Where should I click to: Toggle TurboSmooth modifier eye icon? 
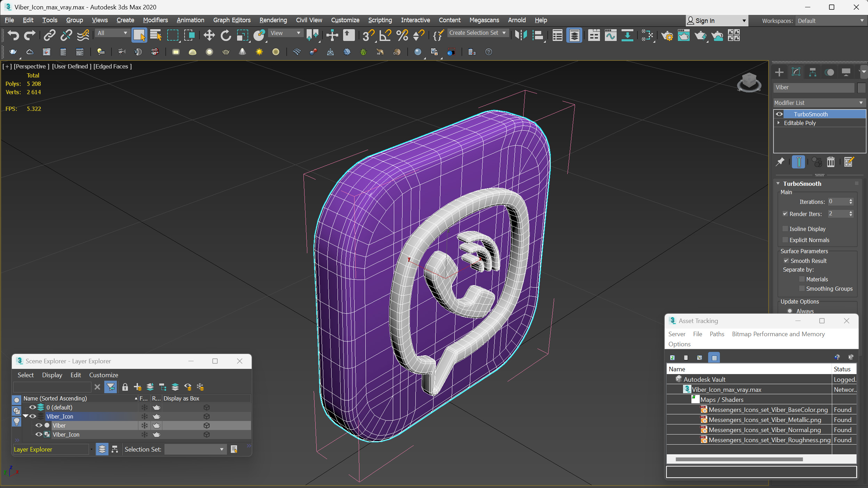[x=779, y=114]
